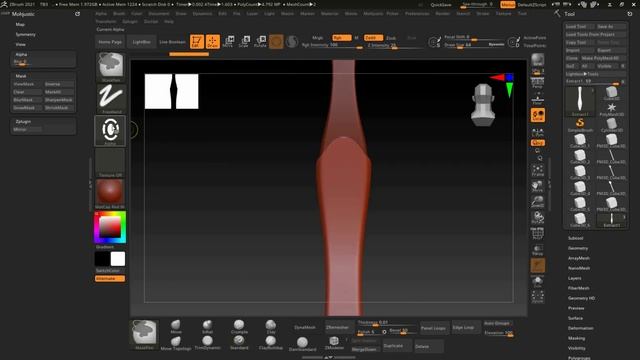Select the TrimDynamic brush
The image size is (640, 360).
pyautogui.click(x=207, y=343)
